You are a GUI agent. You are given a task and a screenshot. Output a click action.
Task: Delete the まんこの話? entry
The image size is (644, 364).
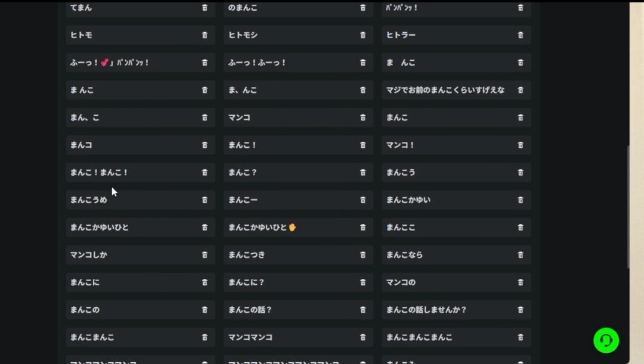click(363, 310)
